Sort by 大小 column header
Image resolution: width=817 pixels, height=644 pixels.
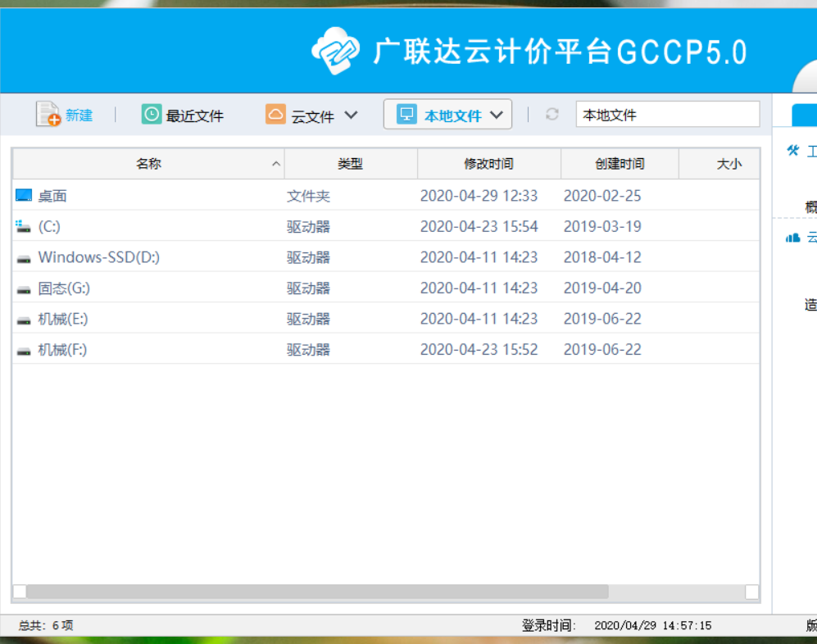point(719,164)
